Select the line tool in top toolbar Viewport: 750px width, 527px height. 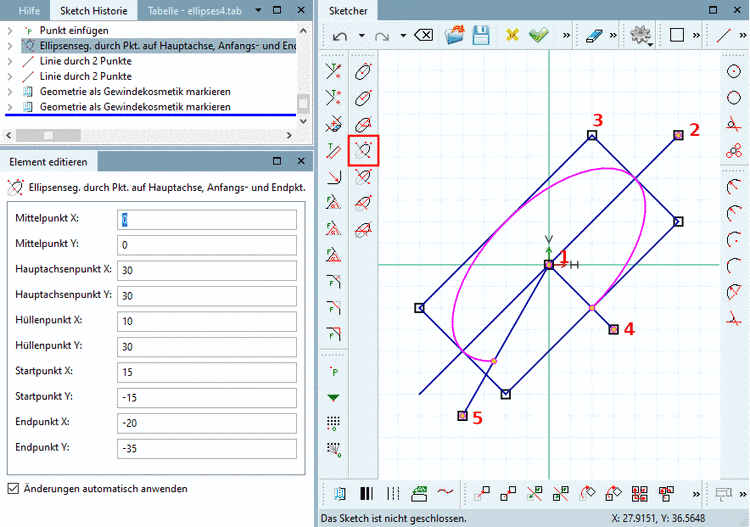point(724,35)
